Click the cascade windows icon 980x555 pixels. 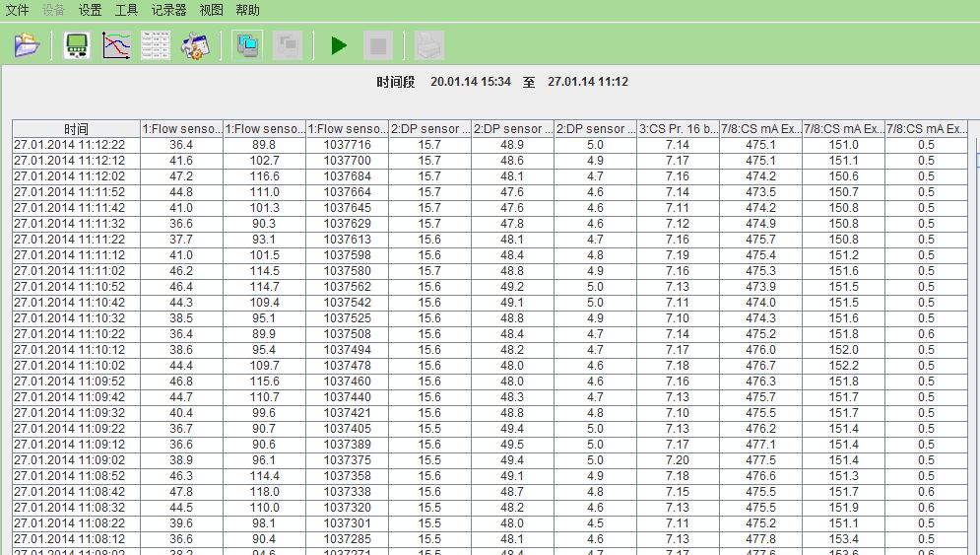coord(247,45)
